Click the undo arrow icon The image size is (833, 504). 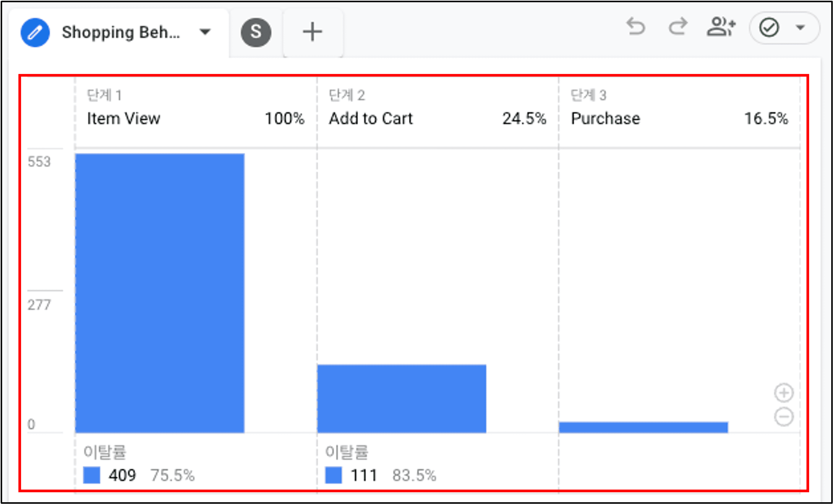click(636, 27)
